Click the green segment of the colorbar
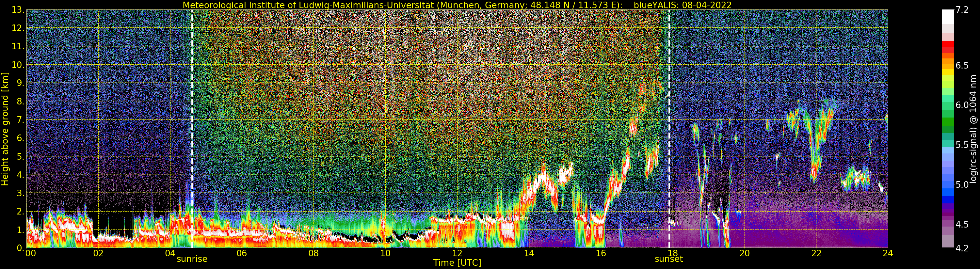This screenshot has width=980, height=269. click(948, 122)
